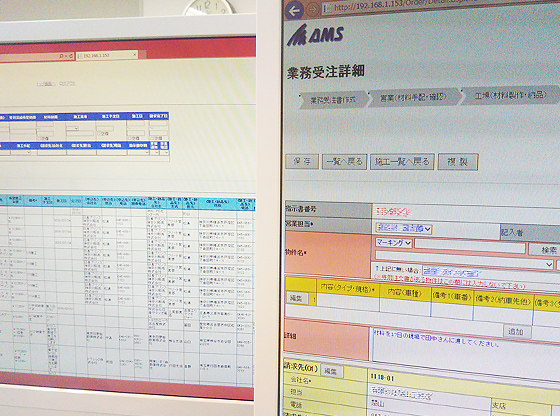Click the 業務受注書作成 workflow step
560x416 pixels.
pos(333,100)
